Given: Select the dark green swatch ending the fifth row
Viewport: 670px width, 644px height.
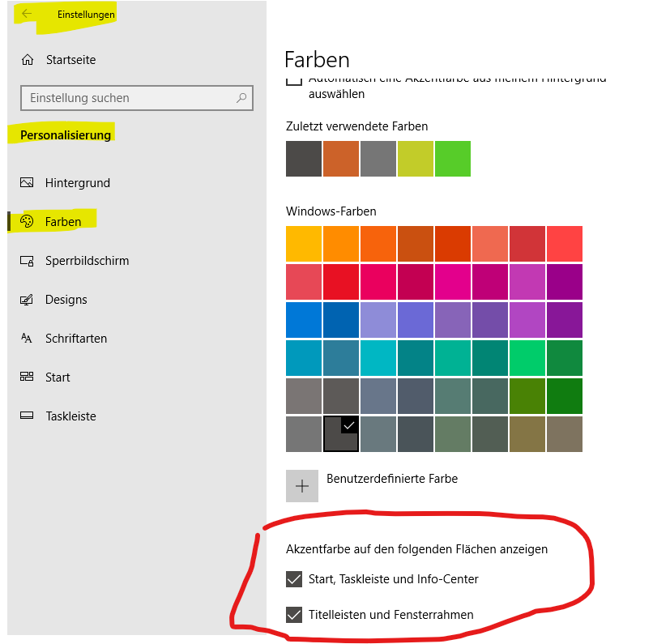Looking at the screenshot, I should [x=565, y=396].
